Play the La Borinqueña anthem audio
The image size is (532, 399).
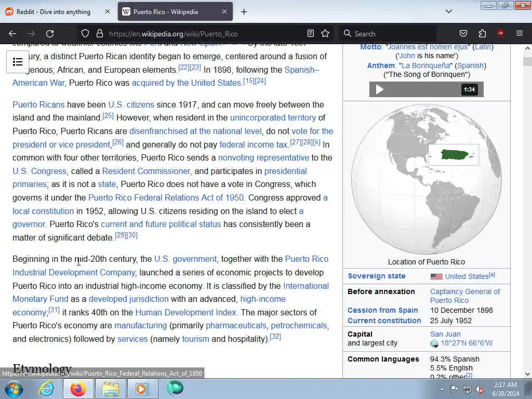coord(380,89)
